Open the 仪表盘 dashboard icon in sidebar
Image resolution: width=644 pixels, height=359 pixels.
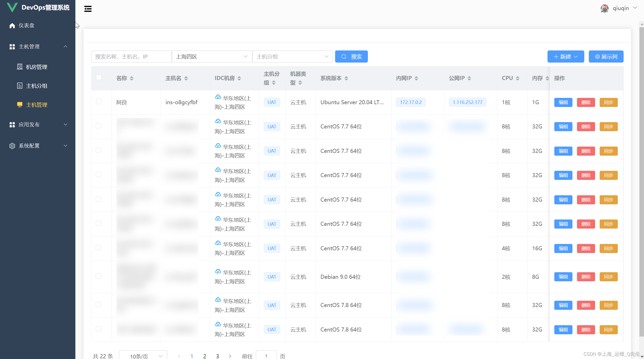pos(12,25)
